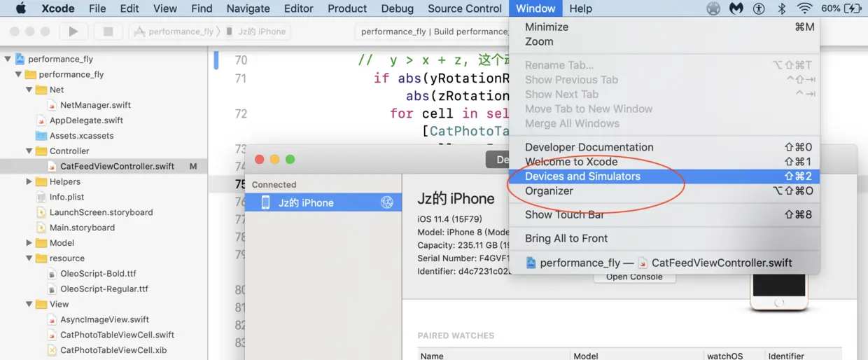Open AsyncImageView.swift
Viewport: 868px width, 360px height.
[x=104, y=319]
